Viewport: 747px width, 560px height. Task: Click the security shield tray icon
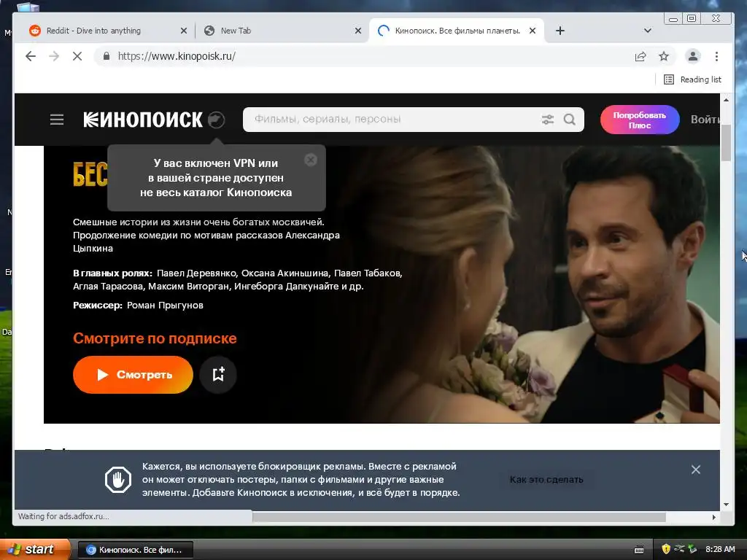click(666, 549)
